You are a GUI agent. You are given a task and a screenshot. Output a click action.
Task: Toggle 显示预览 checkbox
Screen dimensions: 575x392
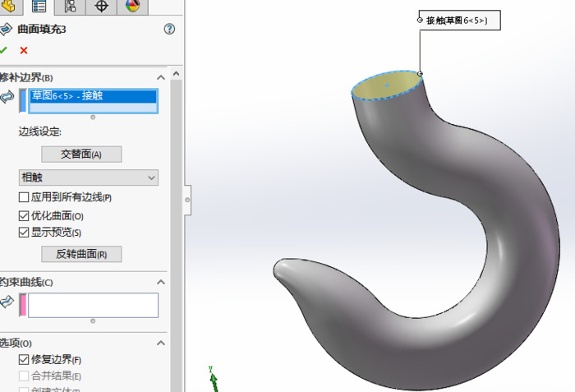point(24,233)
